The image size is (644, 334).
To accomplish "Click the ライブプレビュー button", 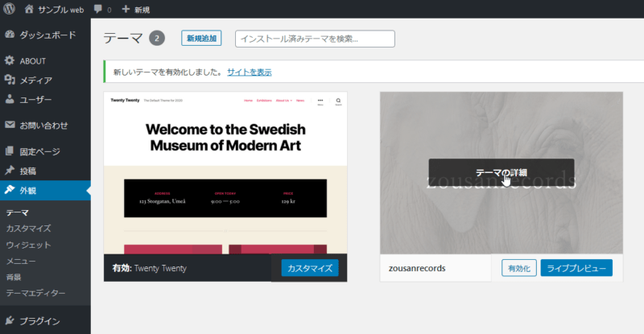I will [576, 268].
